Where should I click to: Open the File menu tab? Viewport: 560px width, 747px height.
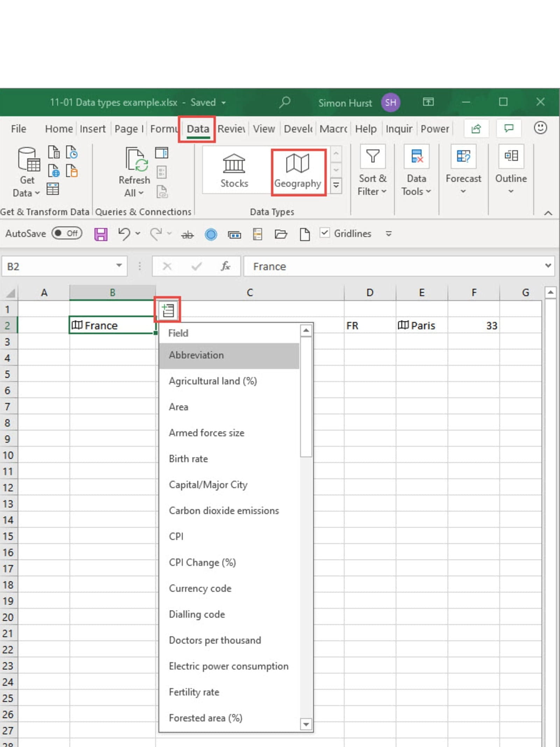pyautogui.click(x=19, y=129)
